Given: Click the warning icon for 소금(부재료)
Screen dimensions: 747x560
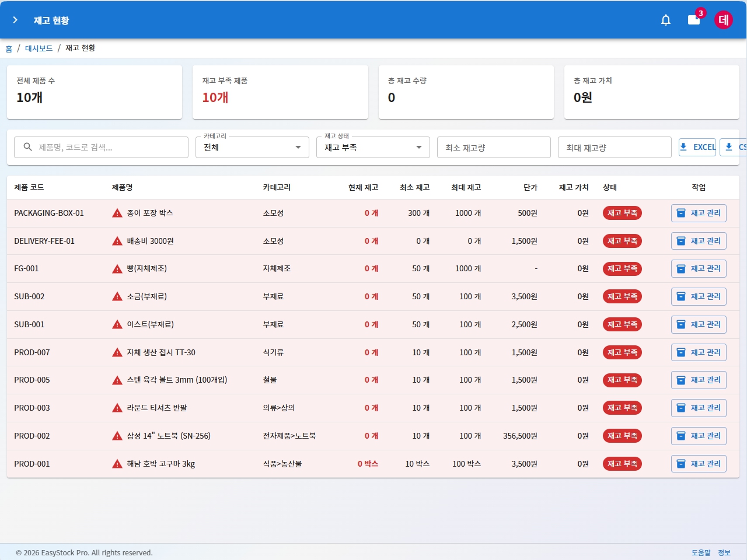Looking at the screenshot, I should 117,297.
